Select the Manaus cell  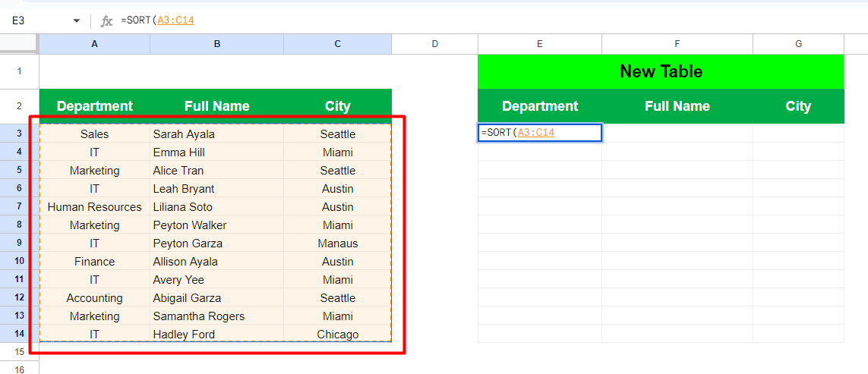338,244
